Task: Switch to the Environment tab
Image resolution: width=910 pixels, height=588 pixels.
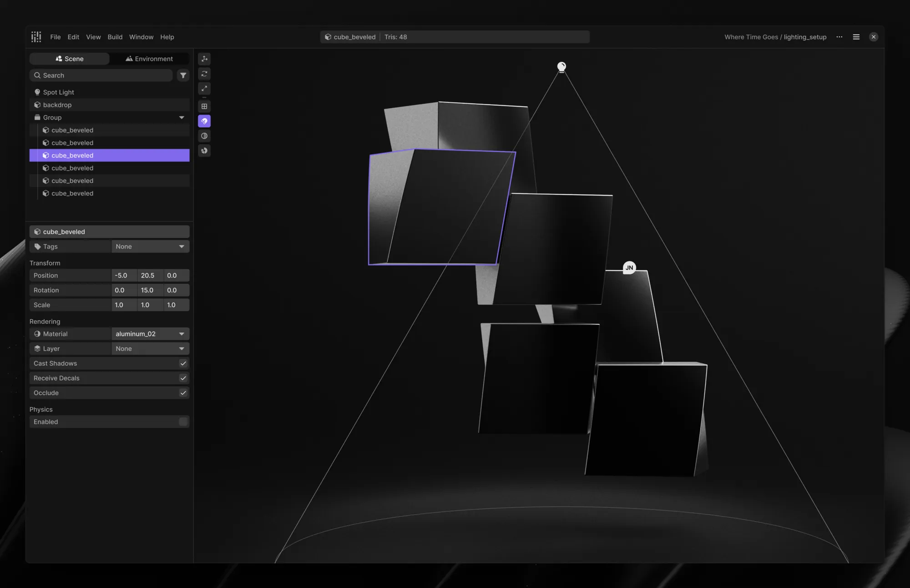Action: click(149, 59)
